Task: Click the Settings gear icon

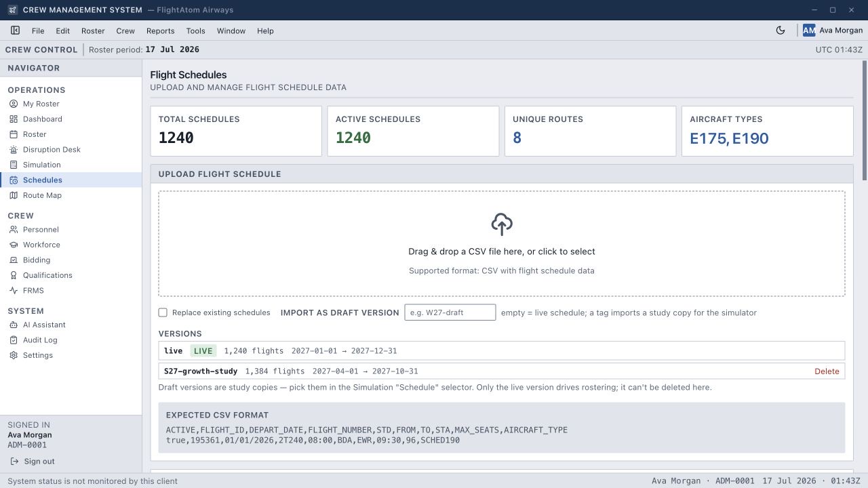Action: tap(14, 355)
